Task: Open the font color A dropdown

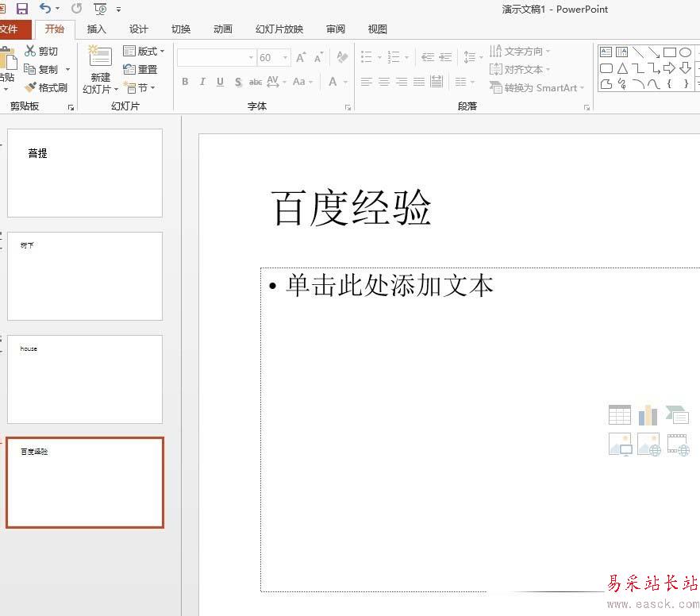Action: point(345,82)
